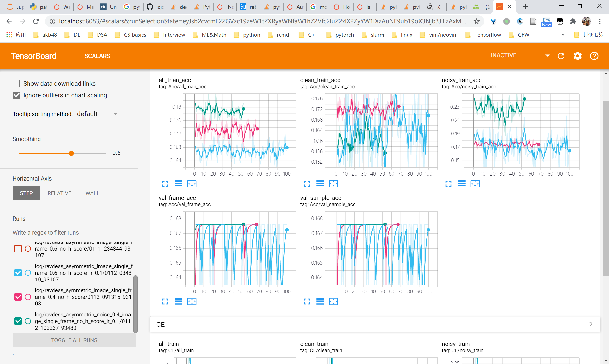The image size is (609, 364).
Task: Fit domain to data on noisy_train_acc chart
Action: (475, 184)
